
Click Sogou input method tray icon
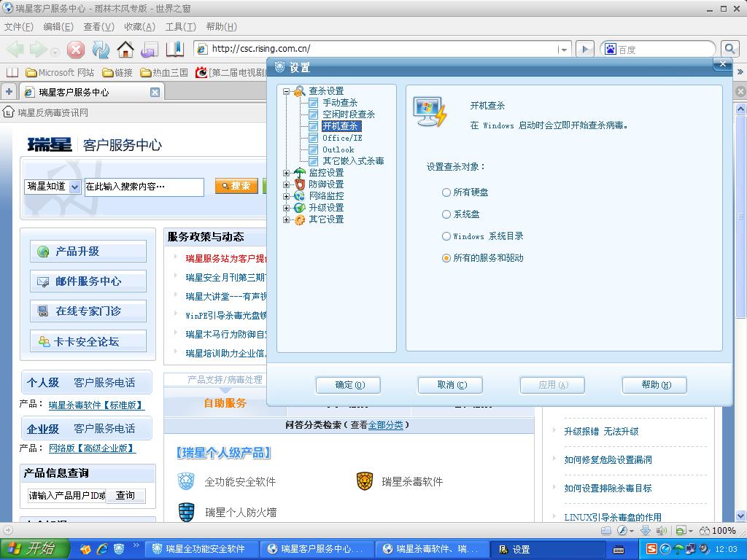651,549
